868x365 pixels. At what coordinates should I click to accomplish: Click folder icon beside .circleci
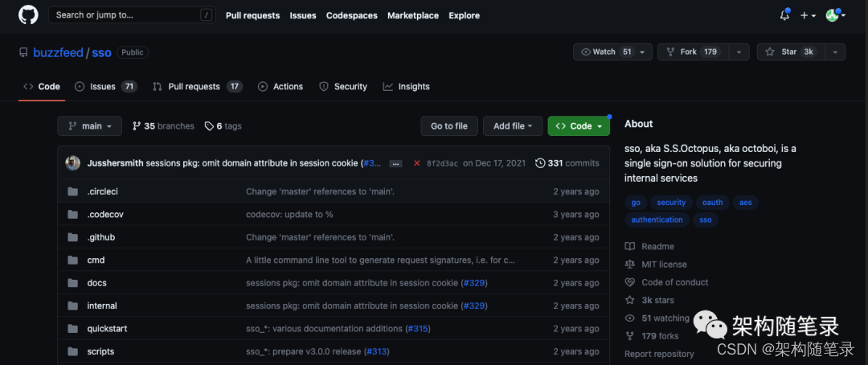[72, 191]
